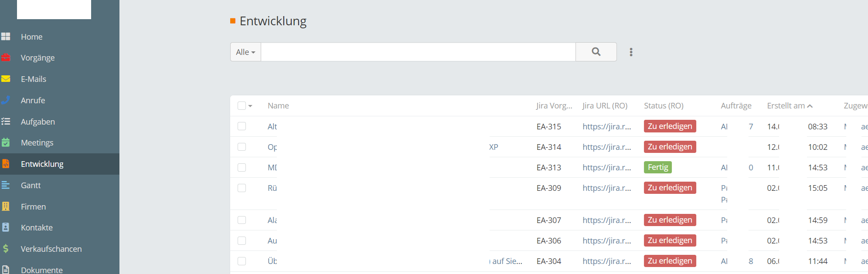Open the Jira URL link for EA-314
Screen dimensions: 868x274
point(606,147)
